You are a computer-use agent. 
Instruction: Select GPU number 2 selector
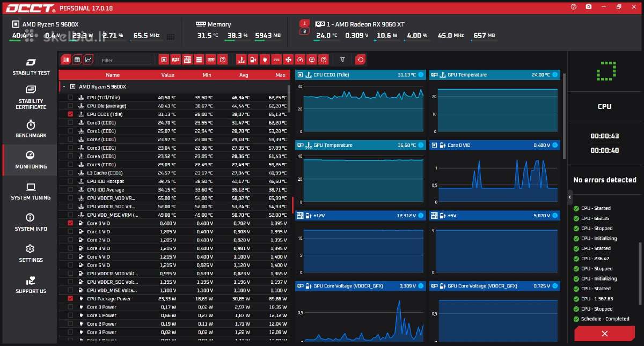coord(304,31)
